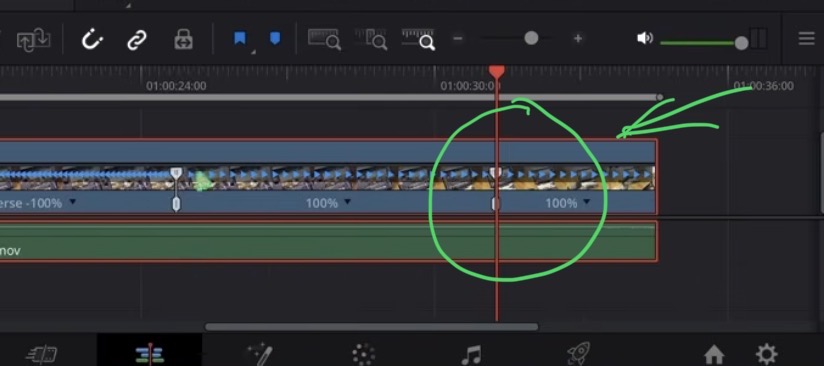Click the gray in-out range bar end
824x366 pixels.
(660, 97)
